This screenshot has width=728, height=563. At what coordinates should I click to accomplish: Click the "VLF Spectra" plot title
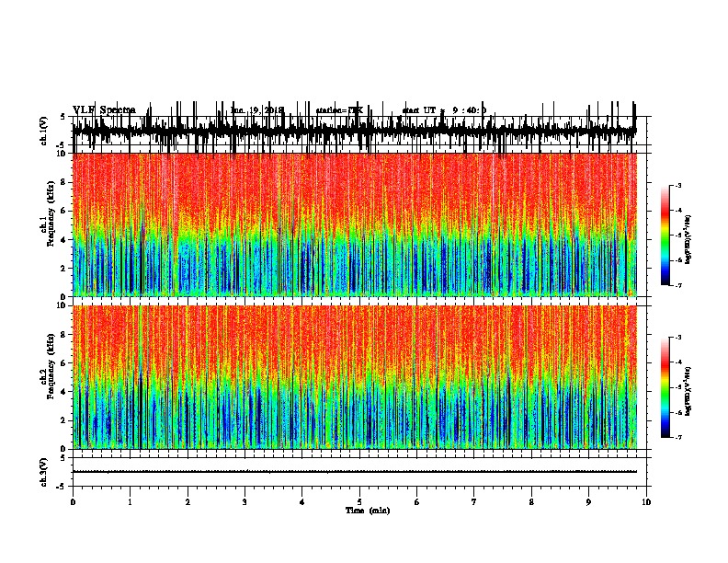104,109
